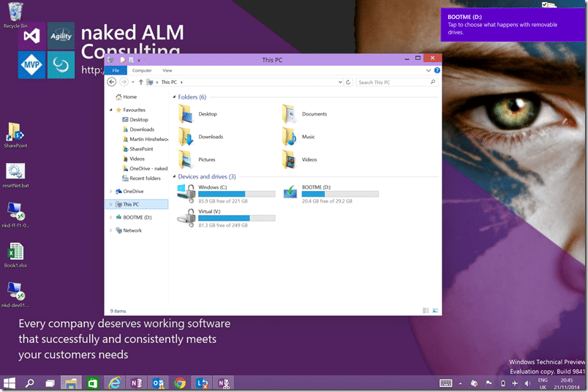Screen dimensions: 588x392
Task: Open the address bar history dropdown
Action: (x=340, y=82)
